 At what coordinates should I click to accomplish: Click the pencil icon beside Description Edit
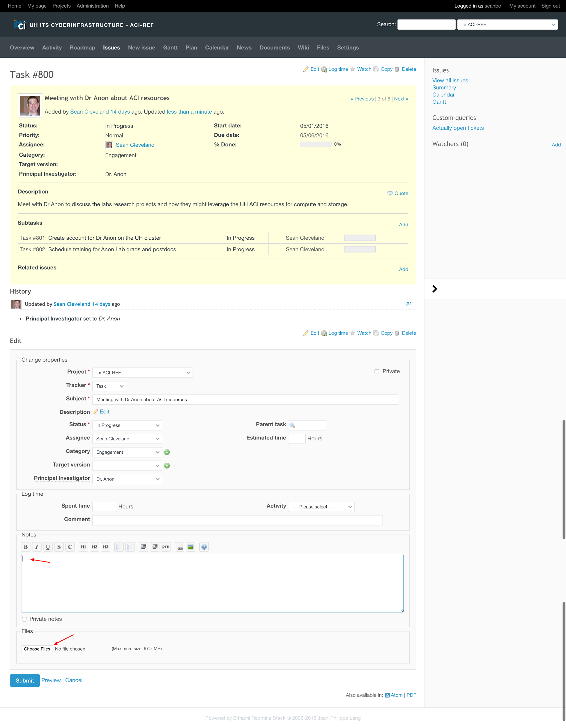95,412
